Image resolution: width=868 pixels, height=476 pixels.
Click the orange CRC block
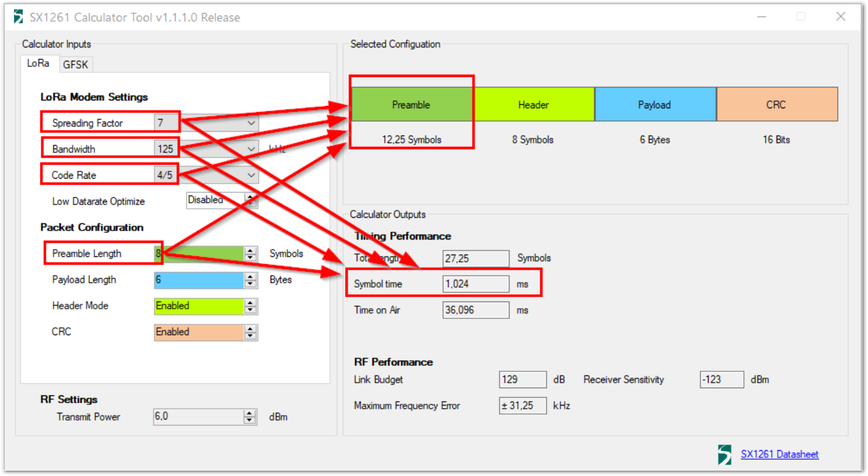click(777, 105)
